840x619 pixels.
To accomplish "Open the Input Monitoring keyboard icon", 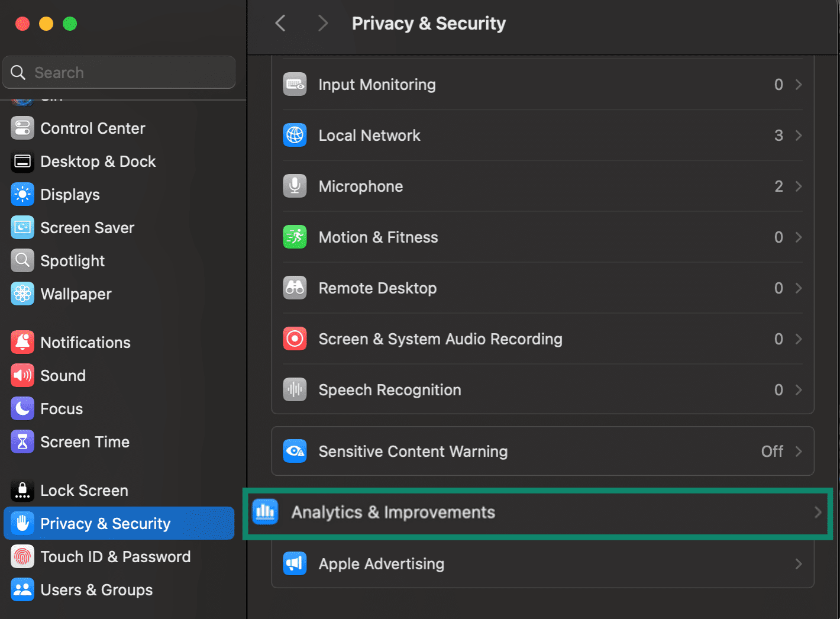I will point(295,84).
